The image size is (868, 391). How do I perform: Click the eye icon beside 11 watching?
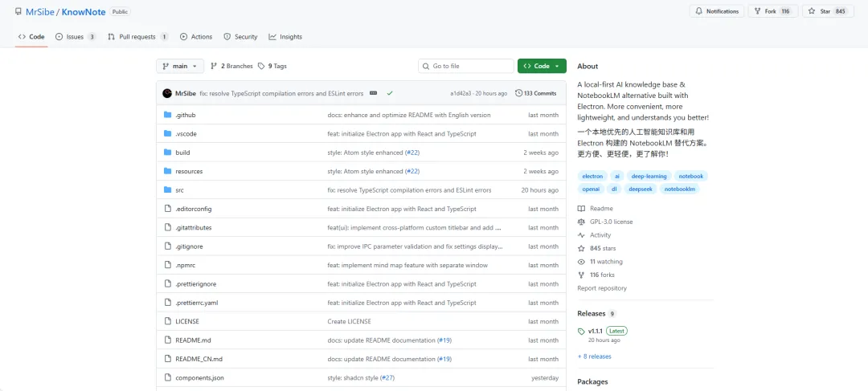(x=581, y=262)
